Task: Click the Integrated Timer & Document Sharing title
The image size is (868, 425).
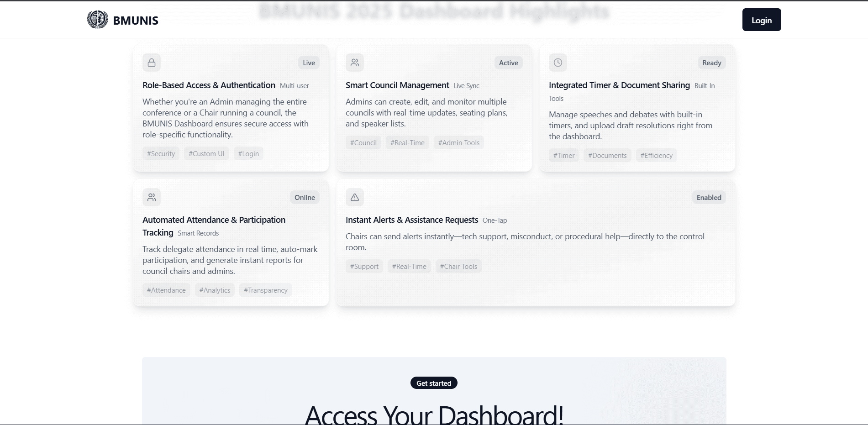Action: [619, 85]
